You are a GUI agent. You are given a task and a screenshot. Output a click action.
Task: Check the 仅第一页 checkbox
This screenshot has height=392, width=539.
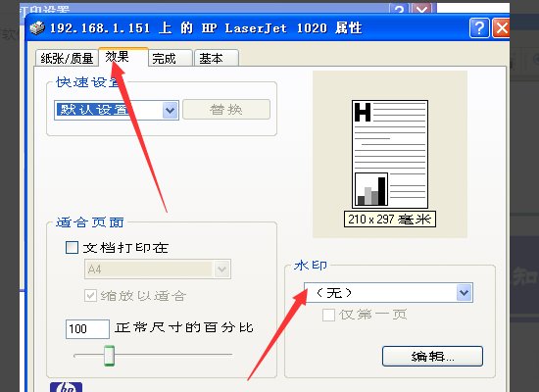point(328,315)
